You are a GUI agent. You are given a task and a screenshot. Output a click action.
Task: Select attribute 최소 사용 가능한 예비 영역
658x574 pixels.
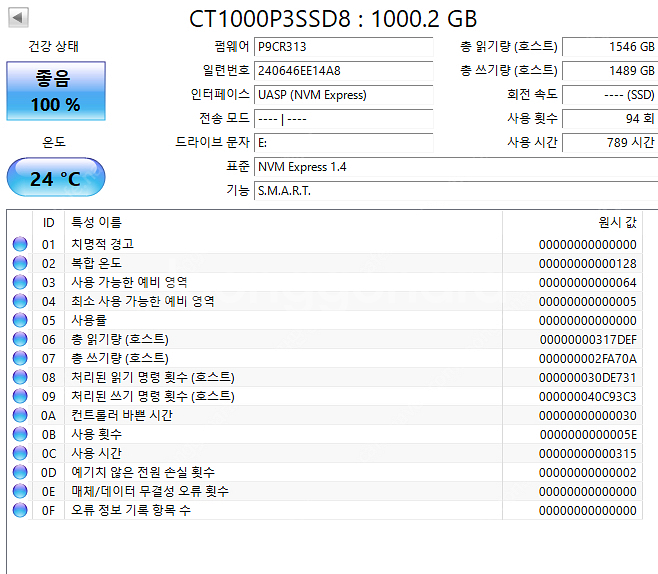tap(143, 301)
